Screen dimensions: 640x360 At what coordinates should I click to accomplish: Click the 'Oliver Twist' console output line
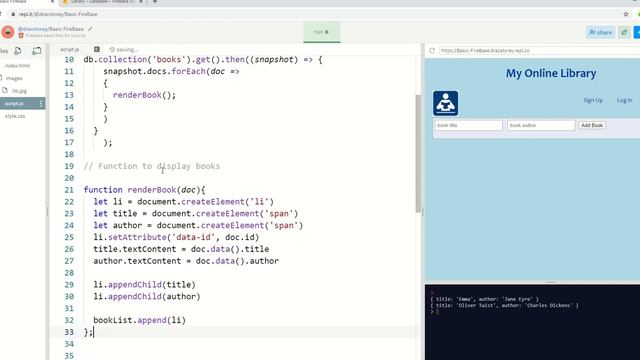[504, 305]
